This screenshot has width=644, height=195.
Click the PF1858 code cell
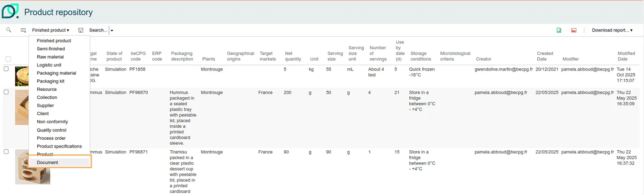(x=138, y=69)
